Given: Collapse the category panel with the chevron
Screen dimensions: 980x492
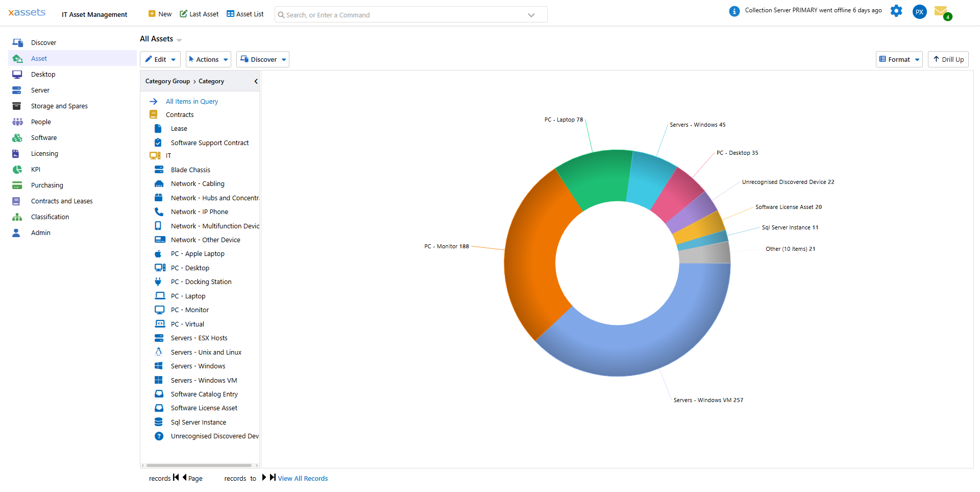Looking at the screenshot, I should 256,81.
